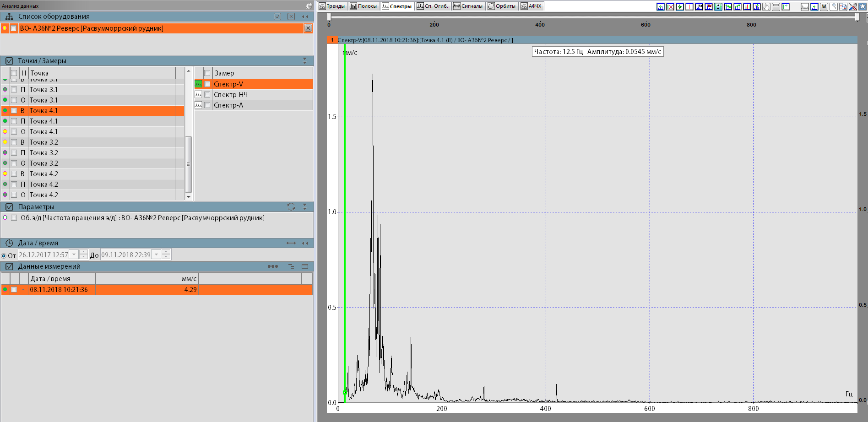The image size is (868, 422).
Task: Click the list-indent icon in Данные измерений header
Action: pyautogui.click(x=291, y=266)
